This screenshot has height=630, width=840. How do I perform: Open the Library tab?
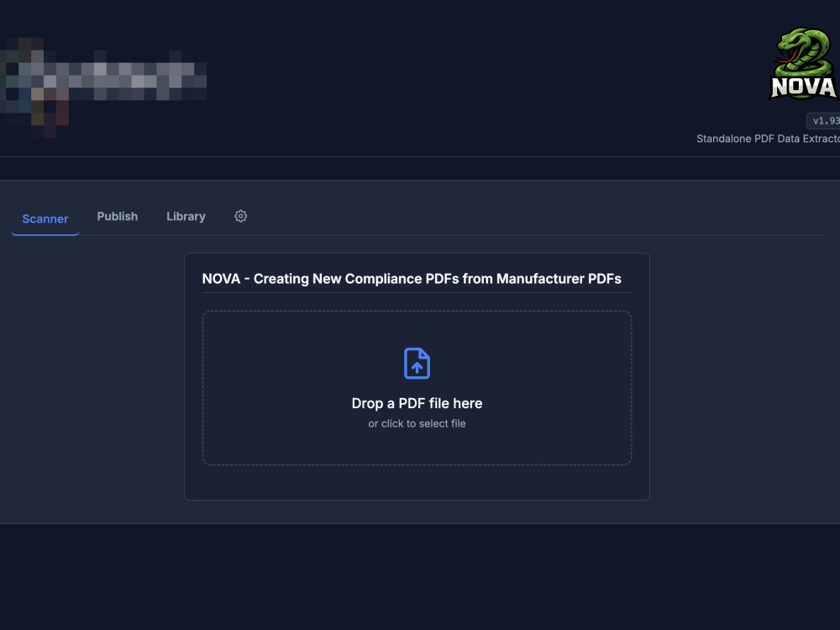point(186,217)
